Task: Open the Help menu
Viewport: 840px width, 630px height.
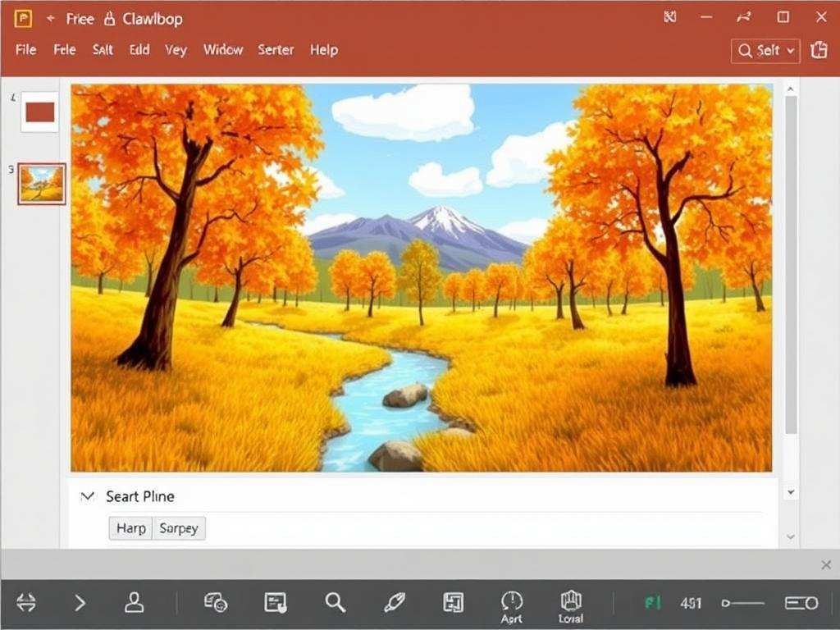Action: coord(323,50)
